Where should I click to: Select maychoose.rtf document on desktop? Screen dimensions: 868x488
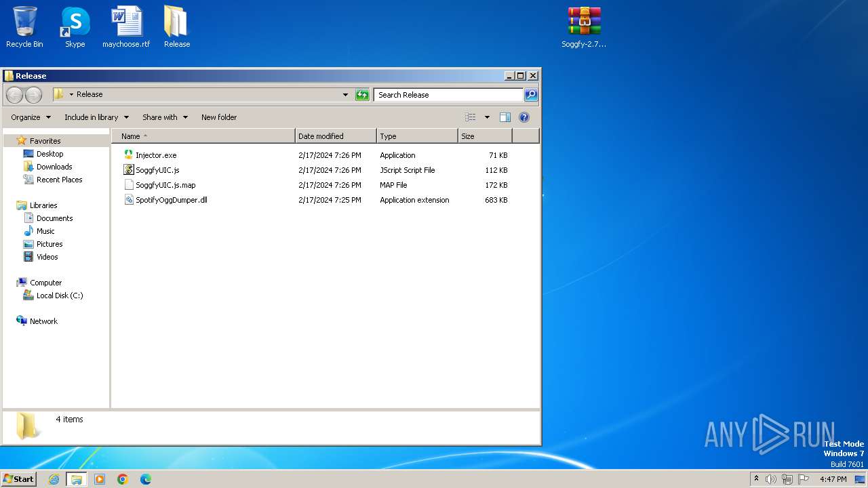pyautogui.click(x=126, y=27)
